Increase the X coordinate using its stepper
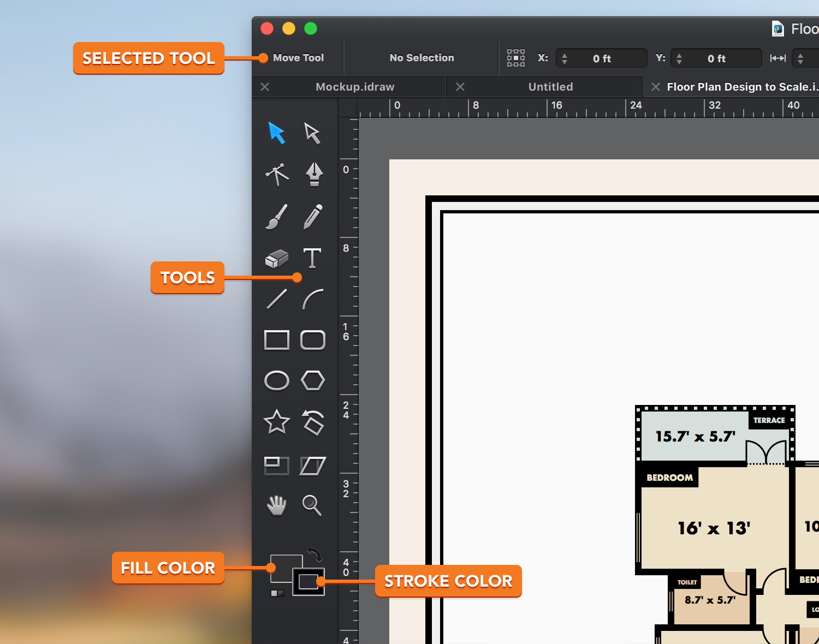This screenshot has height=644, width=819. point(565,55)
